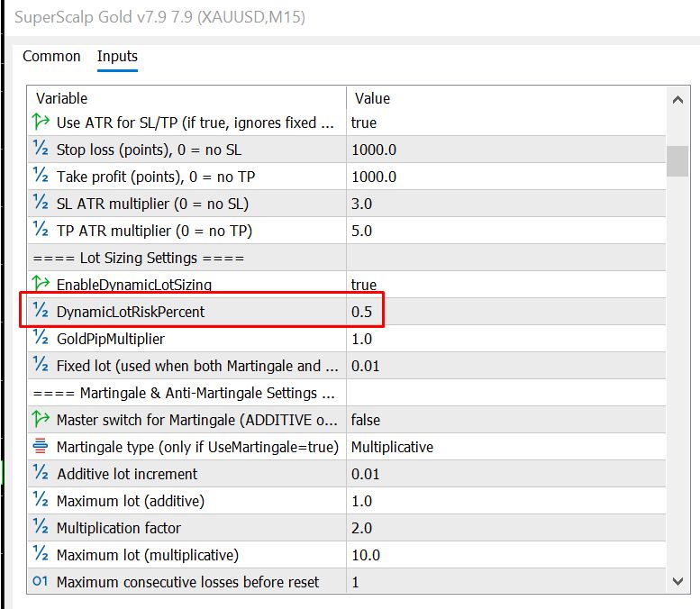The width and height of the screenshot is (700, 609).
Task: Click the icon beside TP ATR multiplier
Action: tap(41, 230)
